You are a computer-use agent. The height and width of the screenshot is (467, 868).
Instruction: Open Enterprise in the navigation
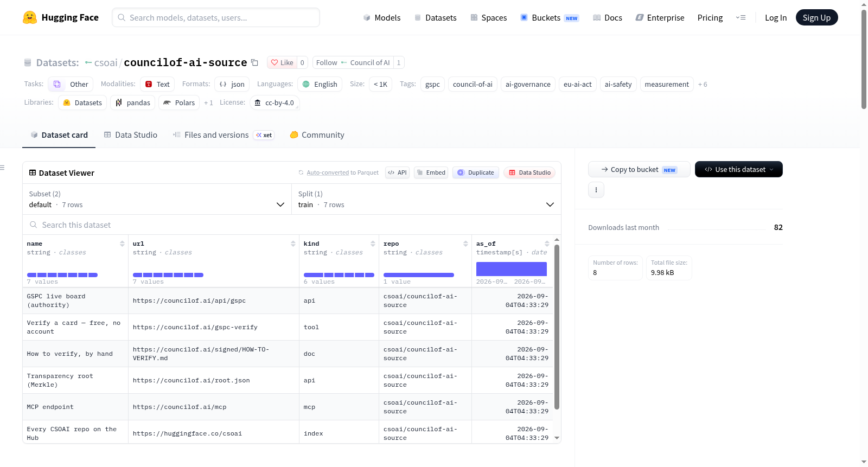tap(660, 17)
